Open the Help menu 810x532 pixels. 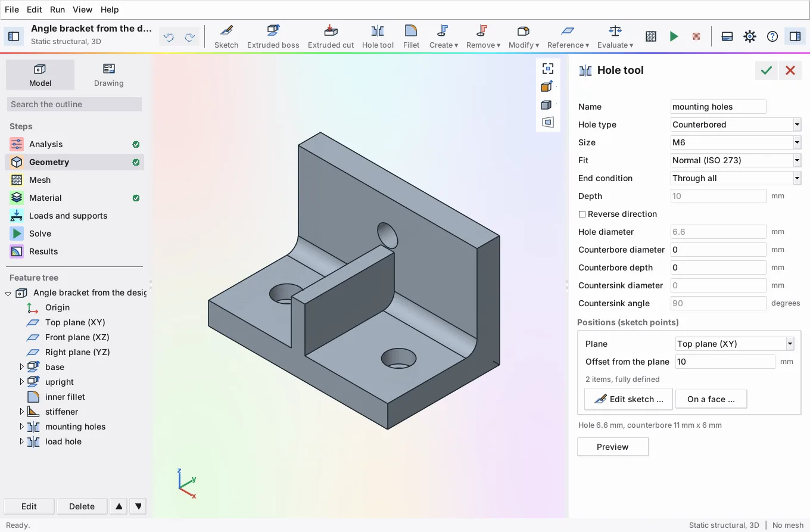[110, 10]
